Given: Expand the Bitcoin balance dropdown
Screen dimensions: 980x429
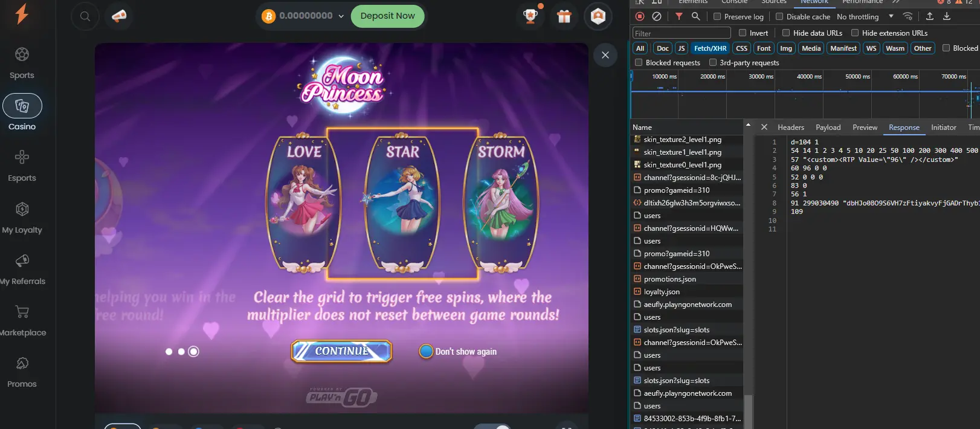Looking at the screenshot, I should [x=341, y=16].
